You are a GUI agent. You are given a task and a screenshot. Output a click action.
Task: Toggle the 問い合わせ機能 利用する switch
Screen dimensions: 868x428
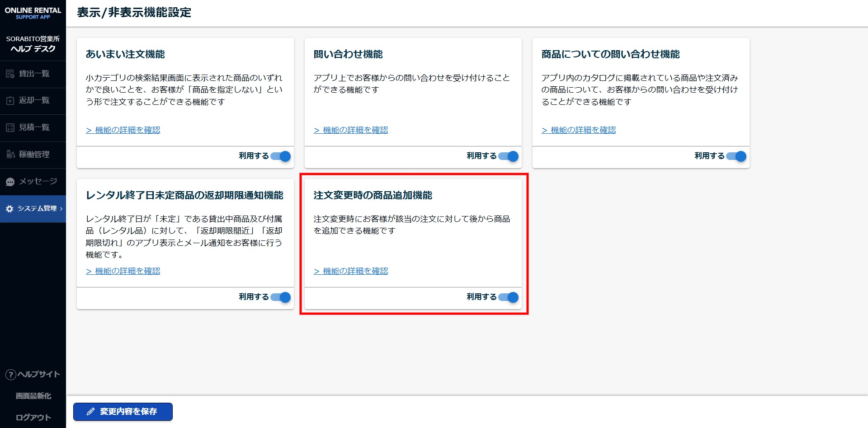[509, 156]
